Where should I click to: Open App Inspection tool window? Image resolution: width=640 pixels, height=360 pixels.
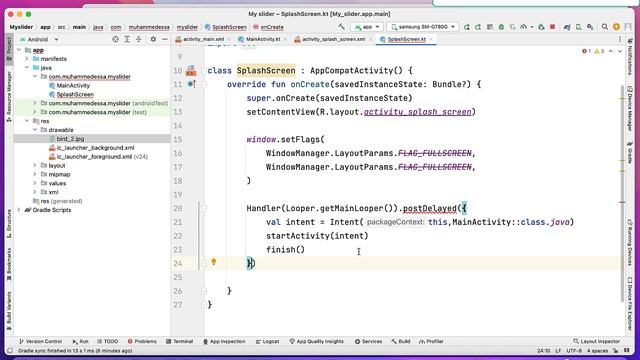click(x=224, y=341)
